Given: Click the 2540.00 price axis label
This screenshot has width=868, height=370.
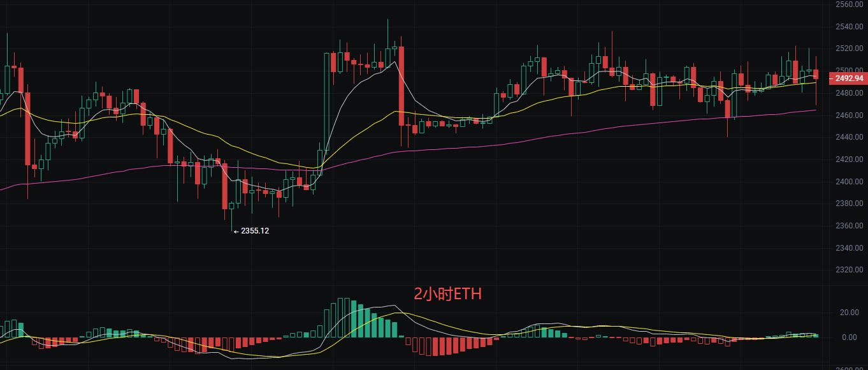Looking at the screenshot, I should [850, 27].
